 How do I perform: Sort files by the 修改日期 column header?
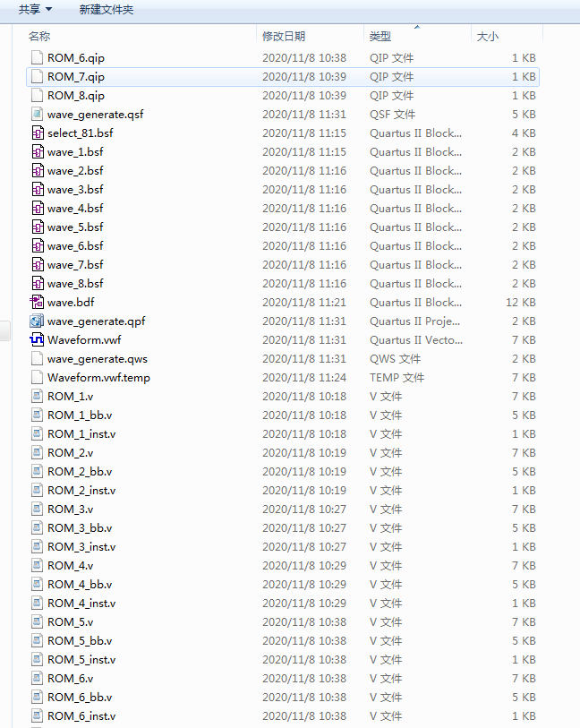coord(284,36)
